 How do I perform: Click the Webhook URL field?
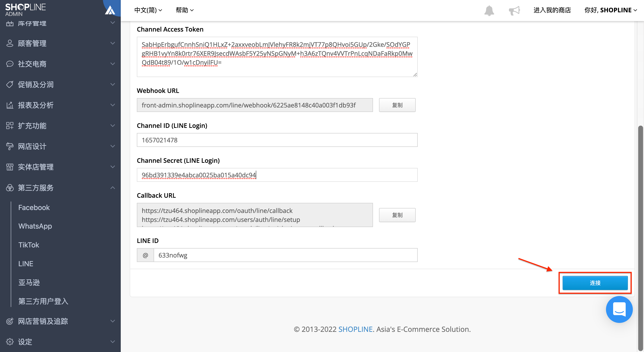tap(255, 105)
